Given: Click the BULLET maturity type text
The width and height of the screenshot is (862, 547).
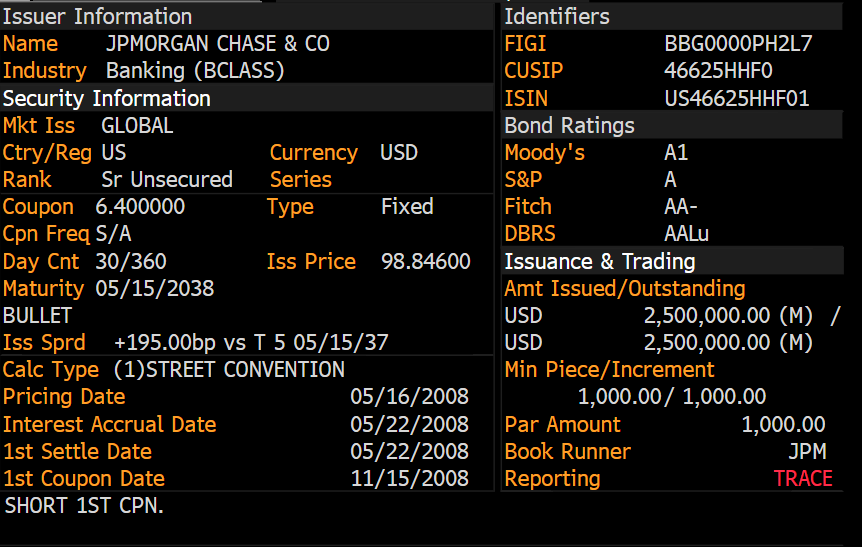Looking at the screenshot, I should [x=37, y=316].
